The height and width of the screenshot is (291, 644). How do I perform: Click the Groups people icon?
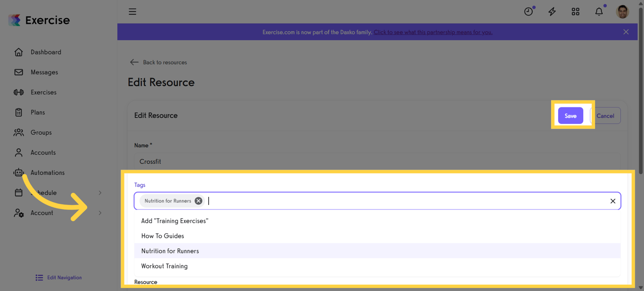[18, 133]
